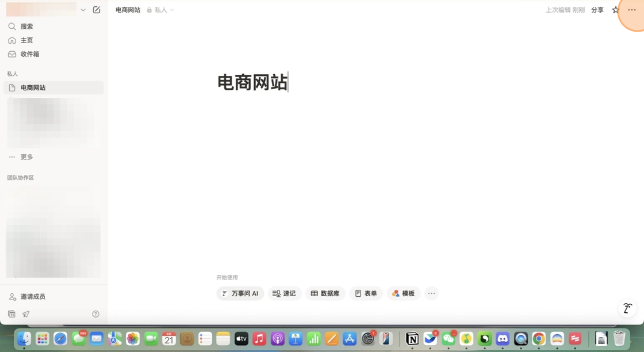Open Mail in the Dock
Viewport: 644px width, 352px height.
point(97,338)
